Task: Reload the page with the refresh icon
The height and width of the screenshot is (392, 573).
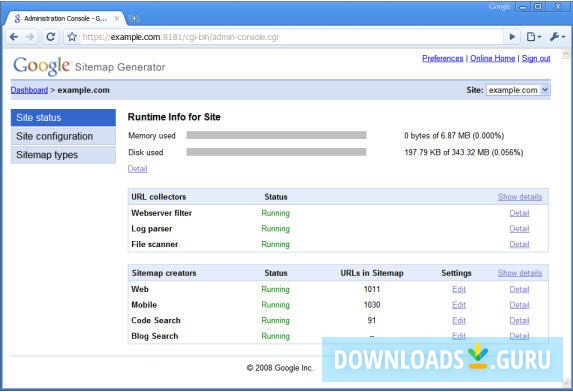Action: point(50,37)
